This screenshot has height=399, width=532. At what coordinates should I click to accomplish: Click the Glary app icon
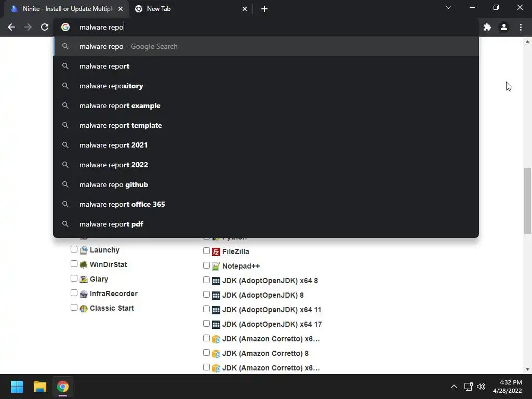pyautogui.click(x=84, y=279)
